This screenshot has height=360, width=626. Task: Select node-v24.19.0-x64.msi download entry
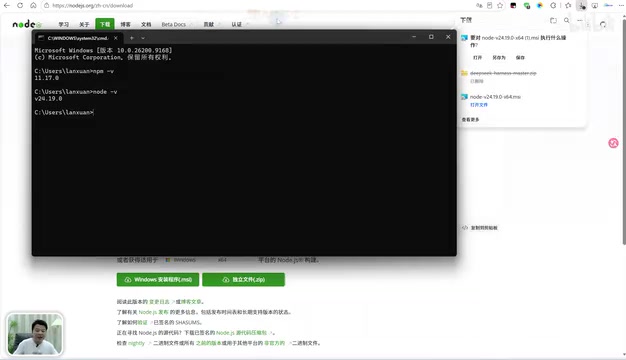pyautogui.click(x=495, y=97)
